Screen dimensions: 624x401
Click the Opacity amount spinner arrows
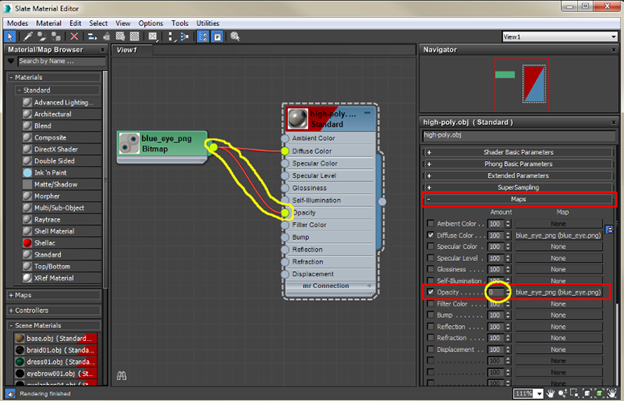510,292
